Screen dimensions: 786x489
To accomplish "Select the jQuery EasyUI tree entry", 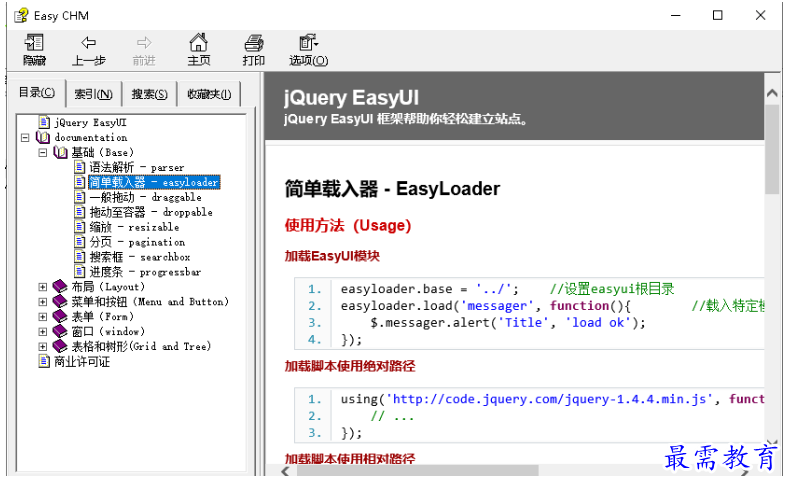I will [90, 122].
